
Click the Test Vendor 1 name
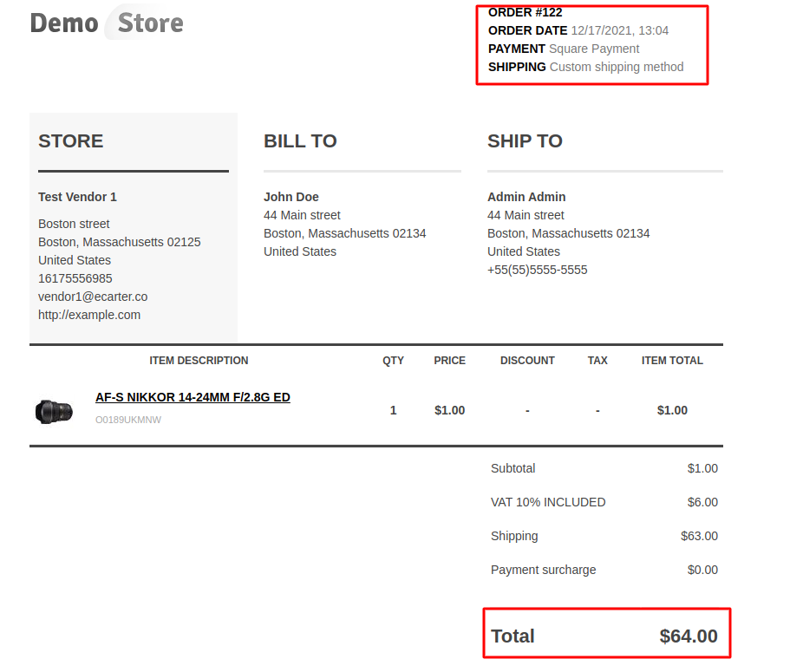tap(77, 197)
